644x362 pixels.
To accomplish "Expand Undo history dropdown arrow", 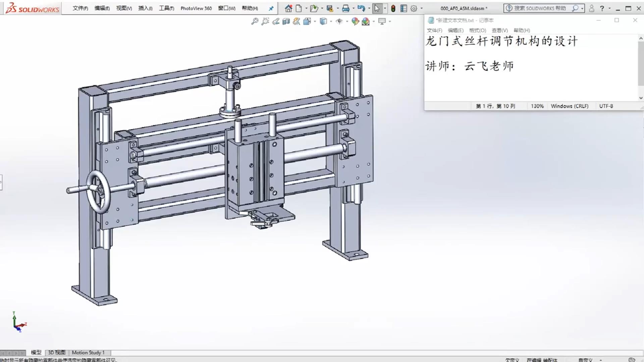I will [x=369, y=8].
